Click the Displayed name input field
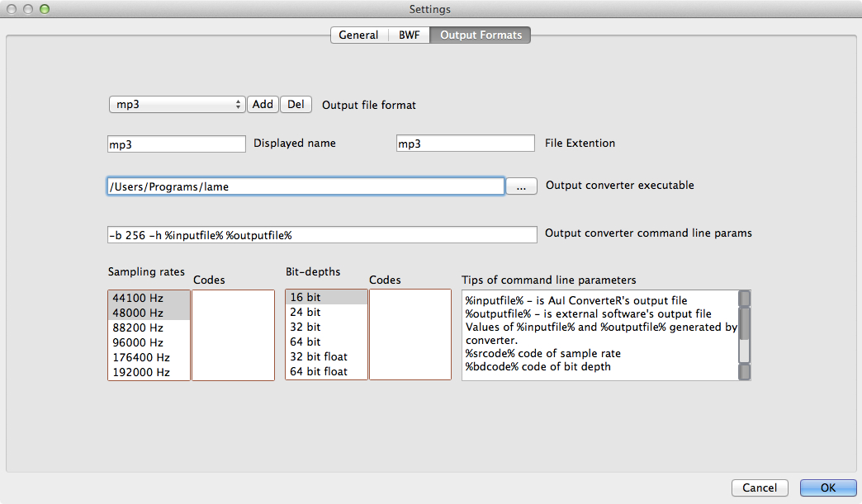Screen dimensions: 862x504 (177, 144)
